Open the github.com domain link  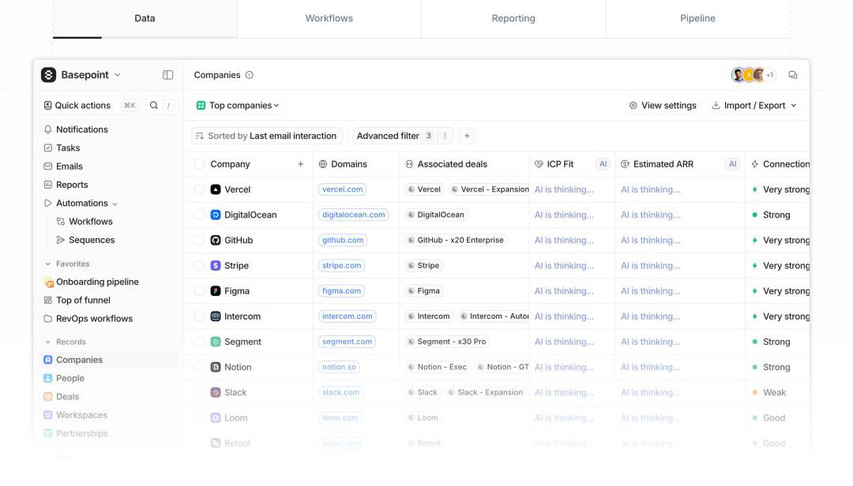[343, 240]
